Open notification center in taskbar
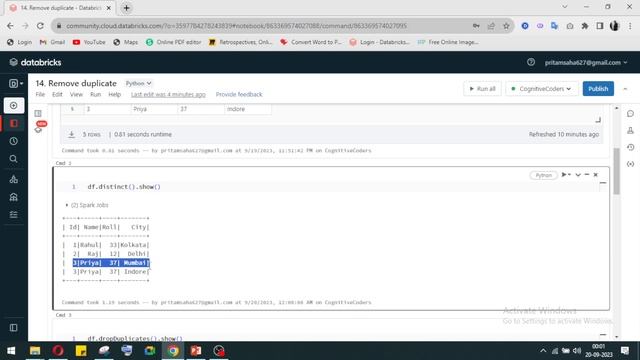 tap(625, 351)
